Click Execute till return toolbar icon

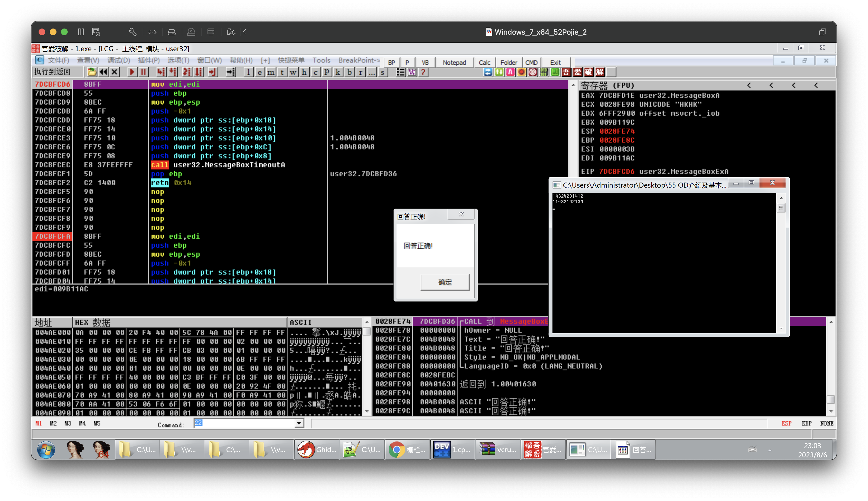point(213,72)
